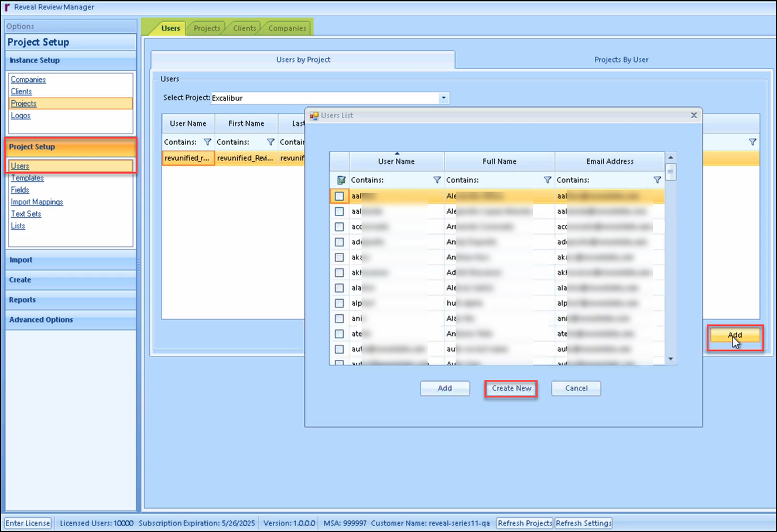The height and width of the screenshot is (532, 777).
Task: Click the 'revunified_r...' User Name cell
Action: tap(188, 158)
